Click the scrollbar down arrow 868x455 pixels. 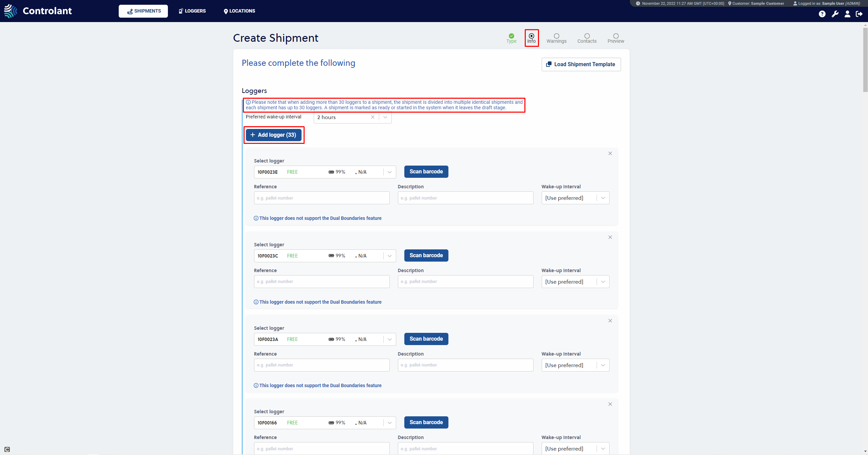tap(865, 452)
